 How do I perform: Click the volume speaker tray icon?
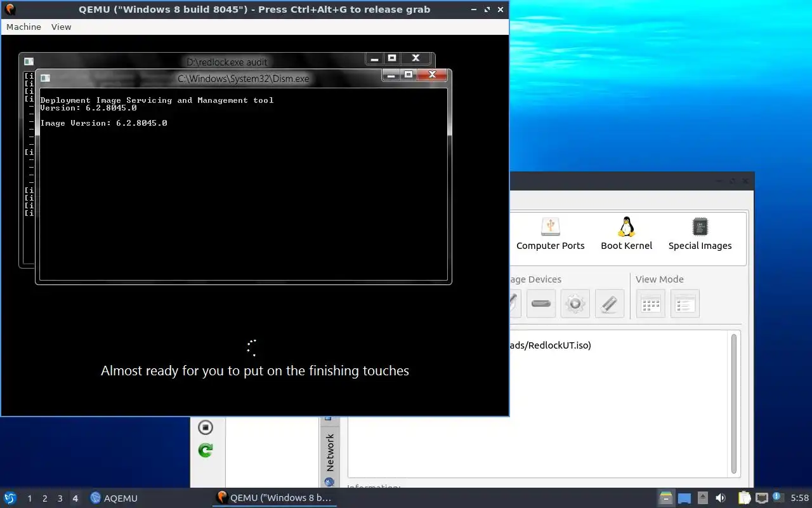point(721,498)
